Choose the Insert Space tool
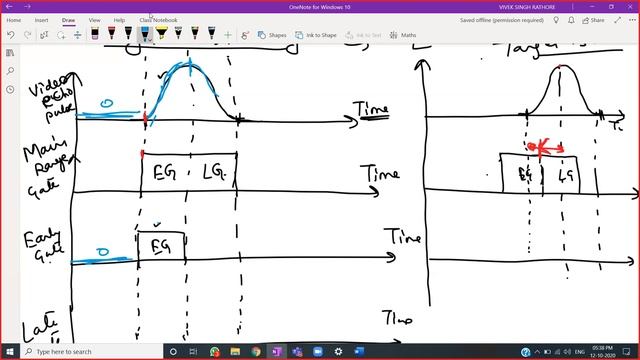 coord(78,35)
